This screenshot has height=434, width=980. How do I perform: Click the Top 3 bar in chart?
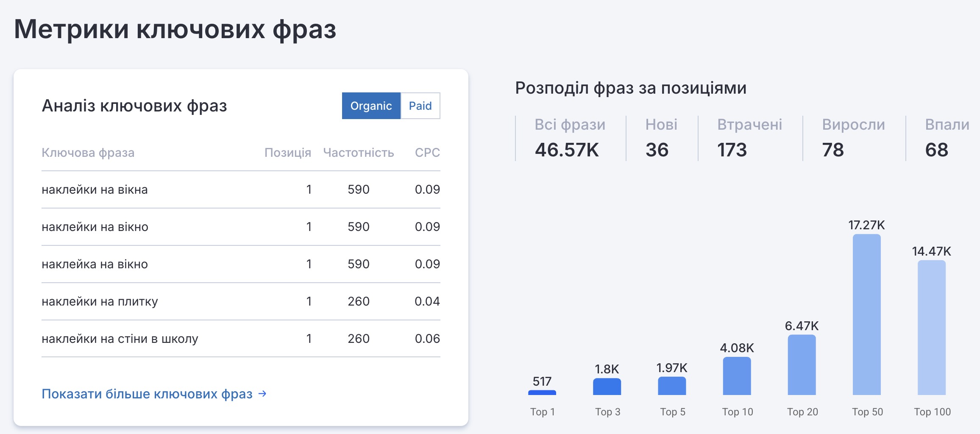(607, 387)
